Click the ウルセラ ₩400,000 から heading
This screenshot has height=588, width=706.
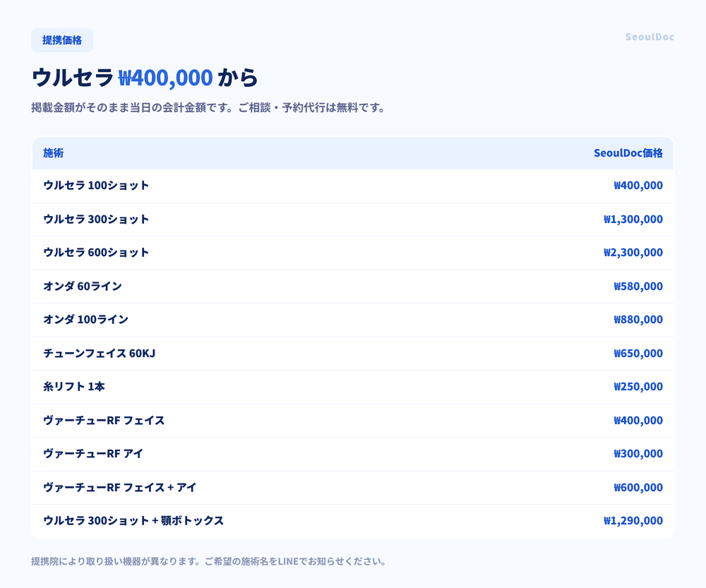(x=145, y=78)
